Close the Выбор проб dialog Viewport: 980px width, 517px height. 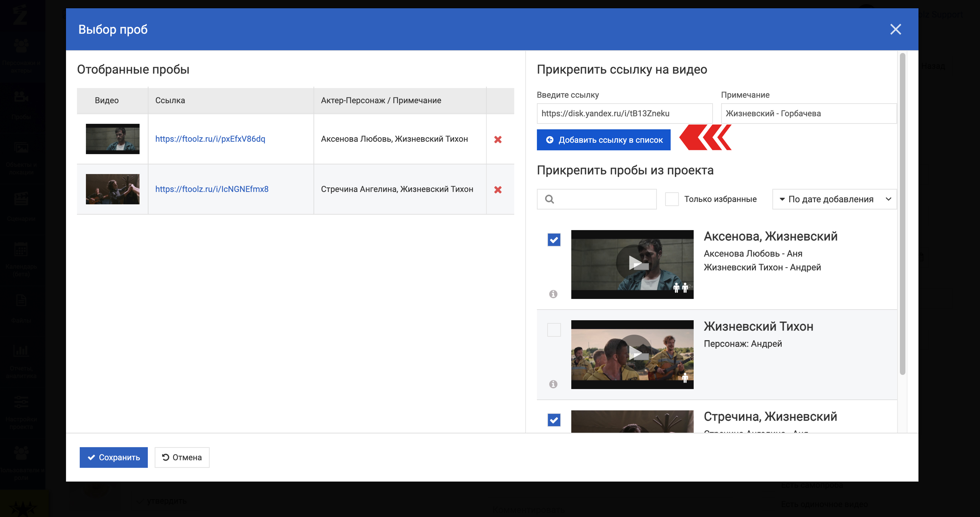coord(895,29)
